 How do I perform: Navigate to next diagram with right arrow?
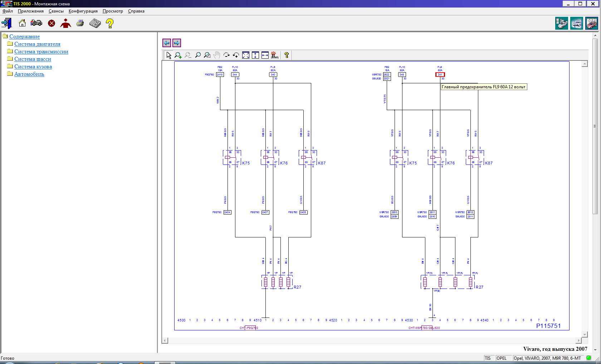coord(177,43)
